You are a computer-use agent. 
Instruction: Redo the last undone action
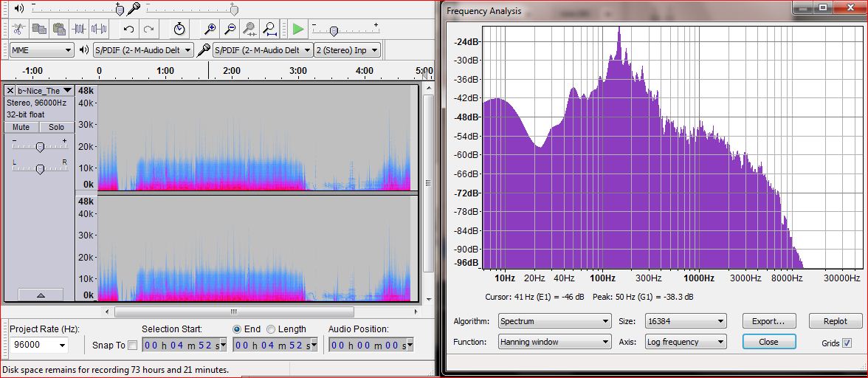(149, 29)
